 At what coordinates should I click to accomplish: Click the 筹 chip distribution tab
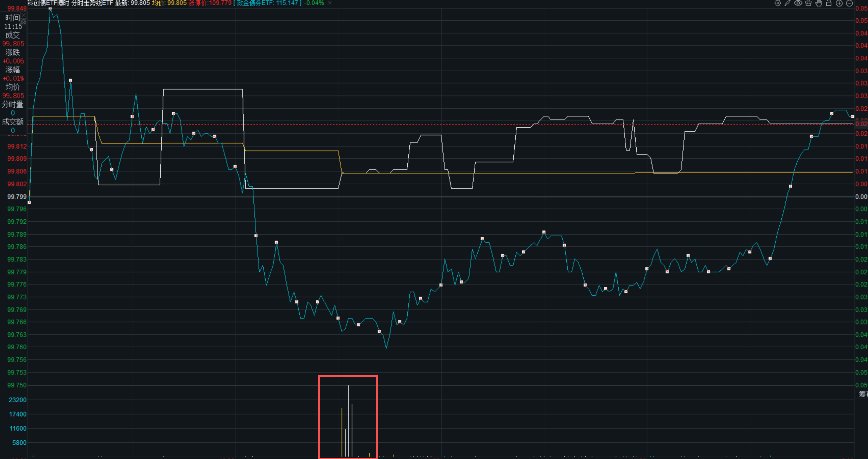pyautogui.click(x=862, y=394)
